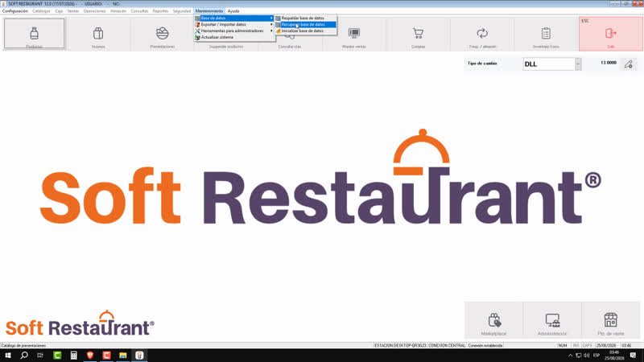Image resolution: width=644 pixels, height=362 pixels.
Task: Click the Mantenimiento menu
Action: pos(209,11)
